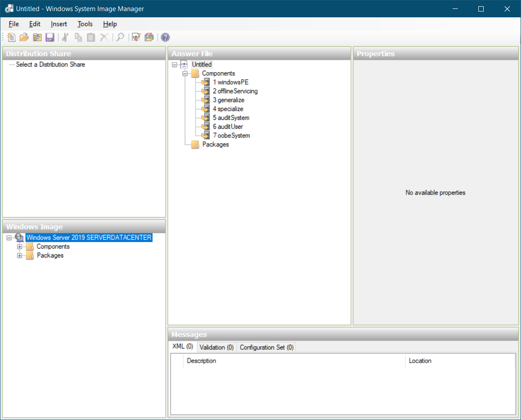Select 1 windowsPE pass label
The height and width of the screenshot is (420, 521).
click(x=231, y=82)
